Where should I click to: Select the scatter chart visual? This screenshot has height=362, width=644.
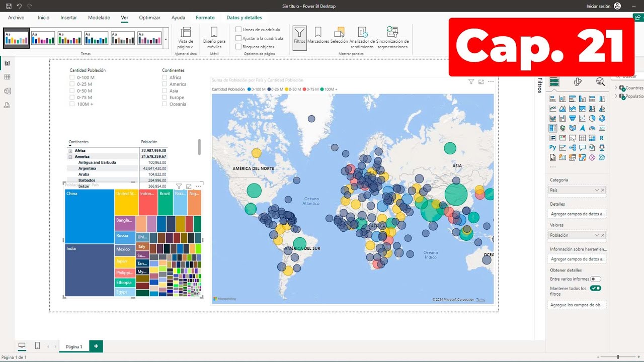582,118
